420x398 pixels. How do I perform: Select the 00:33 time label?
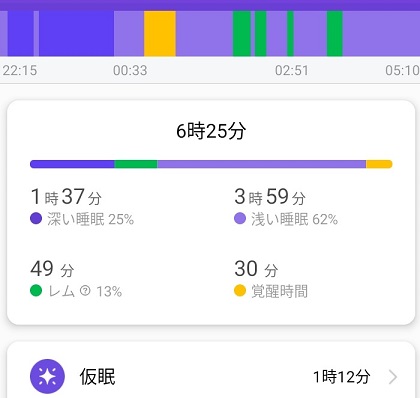130,70
